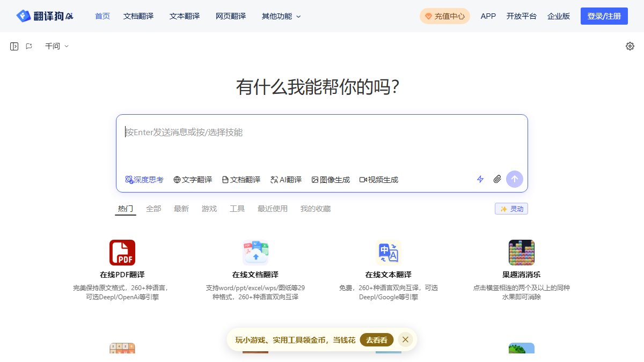Select the 图像生成 skill

(331, 180)
